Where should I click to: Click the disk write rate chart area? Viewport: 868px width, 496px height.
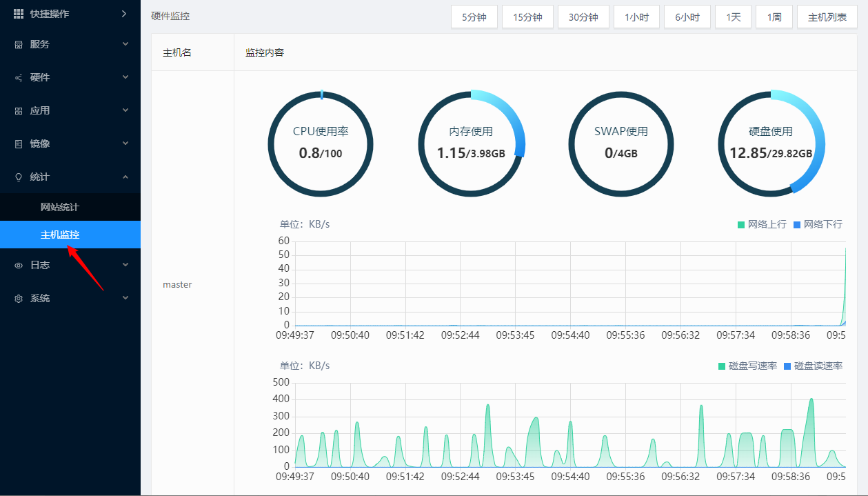pos(570,424)
